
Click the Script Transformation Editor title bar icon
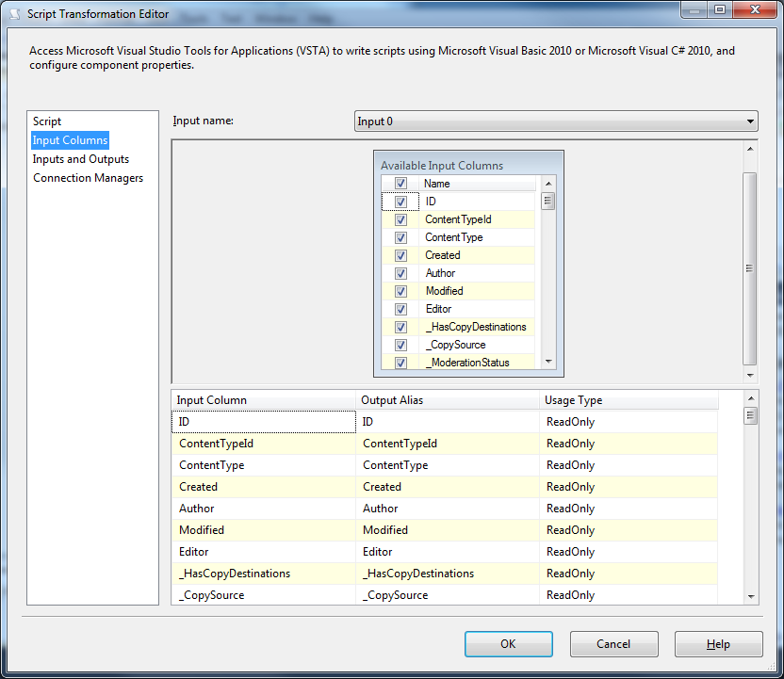click(x=13, y=14)
